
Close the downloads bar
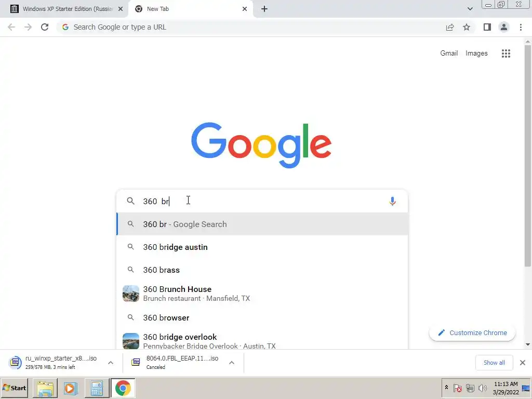click(523, 363)
